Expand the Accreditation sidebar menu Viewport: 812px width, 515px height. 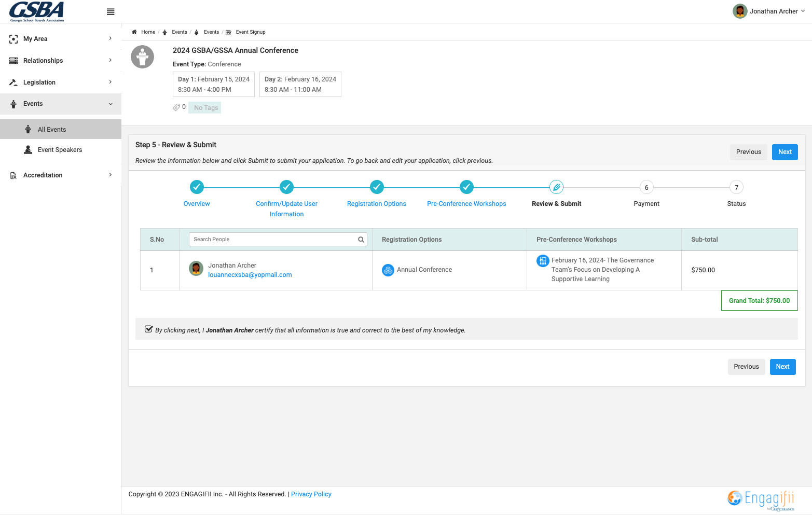[x=61, y=175]
